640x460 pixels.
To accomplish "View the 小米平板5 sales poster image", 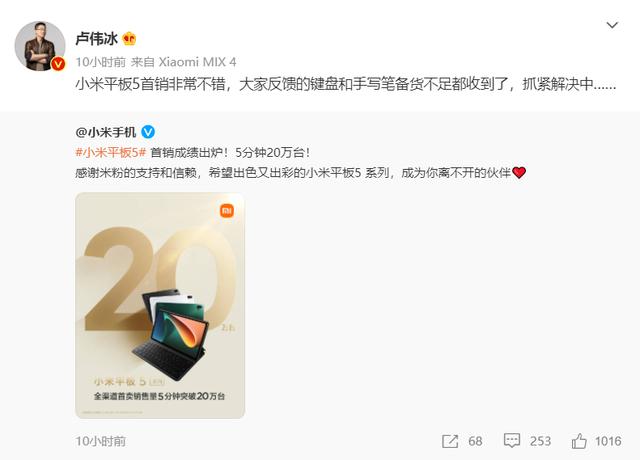I will 160,306.
